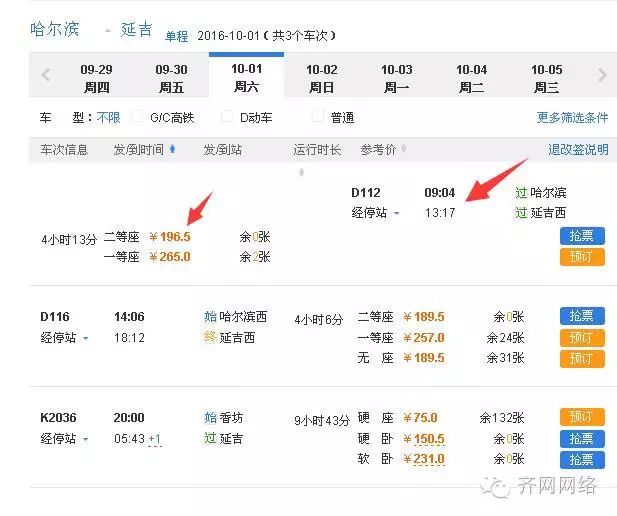Click the ¥196.5 second class price

(x=170, y=237)
